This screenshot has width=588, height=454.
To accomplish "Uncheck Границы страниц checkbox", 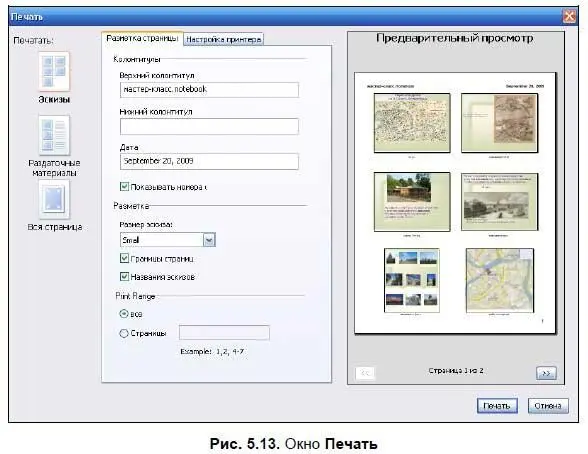I will click(124, 258).
